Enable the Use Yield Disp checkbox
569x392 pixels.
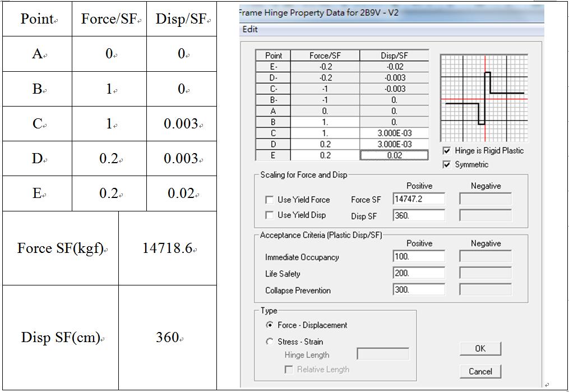coord(269,215)
